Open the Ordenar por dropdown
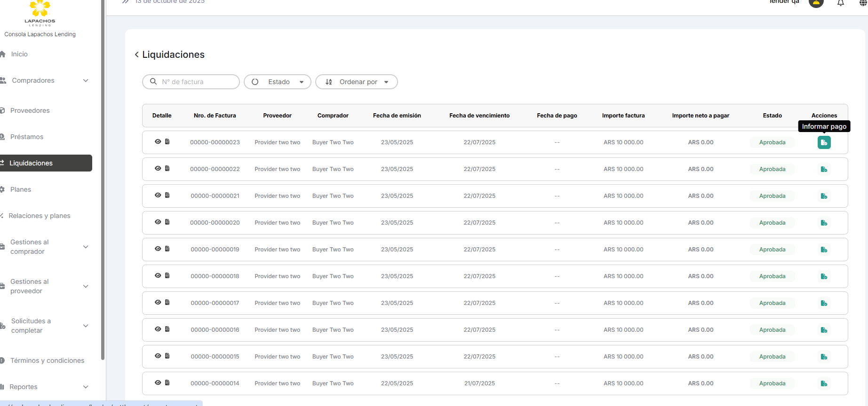Viewport: 868px width, 406px height. pos(356,82)
